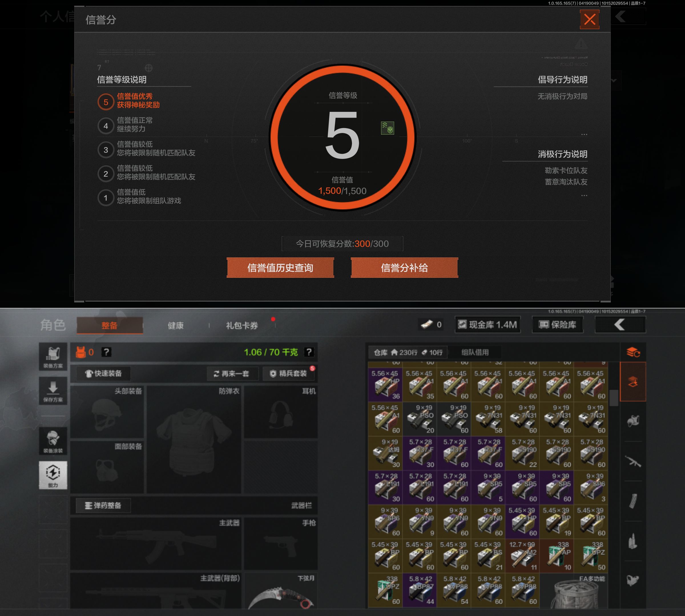Select the 12.7×99 M2 ammo stack

pyautogui.click(x=522, y=556)
